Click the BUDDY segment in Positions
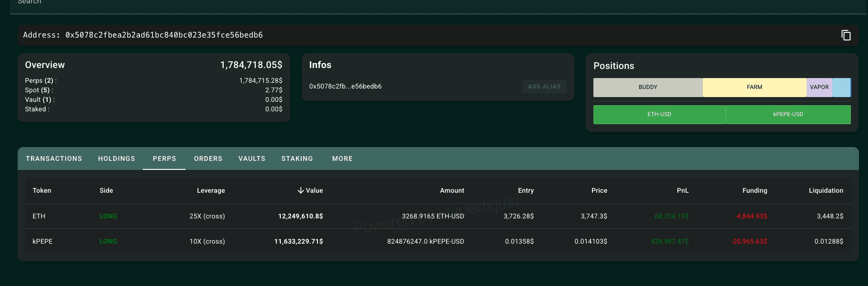 (648, 88)
